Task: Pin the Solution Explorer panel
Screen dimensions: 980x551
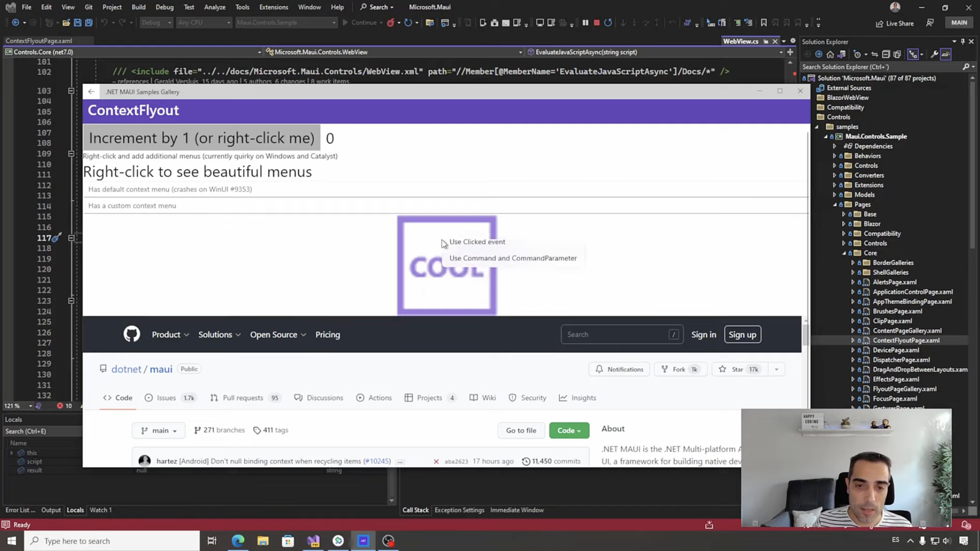Action: click(963, 42)
